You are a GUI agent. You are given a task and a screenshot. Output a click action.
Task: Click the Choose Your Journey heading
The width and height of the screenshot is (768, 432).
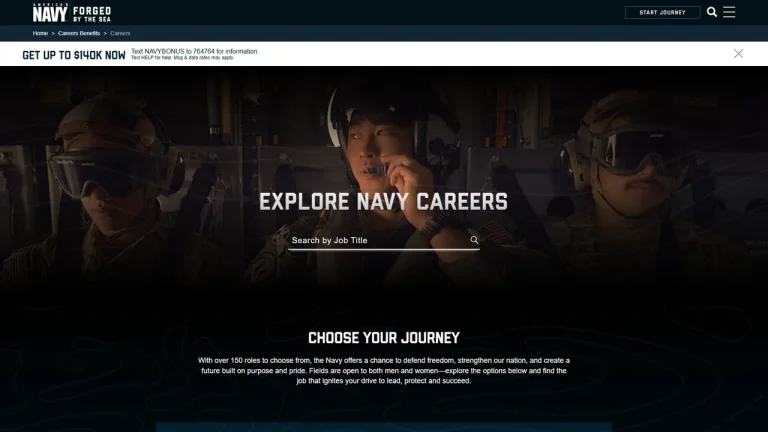384,338
